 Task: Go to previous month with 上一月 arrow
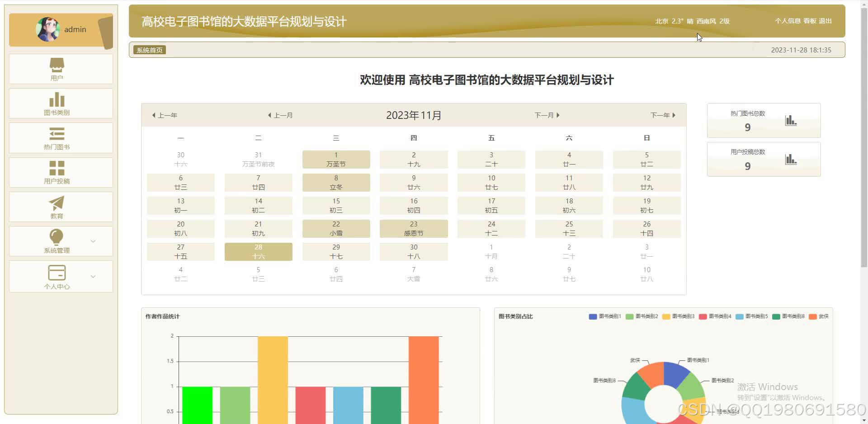pos(280,115)
